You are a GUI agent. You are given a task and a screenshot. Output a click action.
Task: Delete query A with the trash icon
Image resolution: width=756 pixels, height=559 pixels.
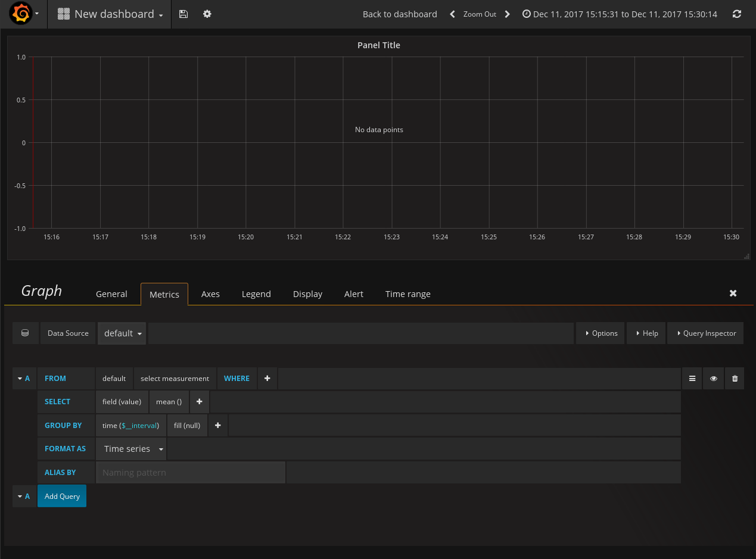pyautogui.click(x=735, y=379)
